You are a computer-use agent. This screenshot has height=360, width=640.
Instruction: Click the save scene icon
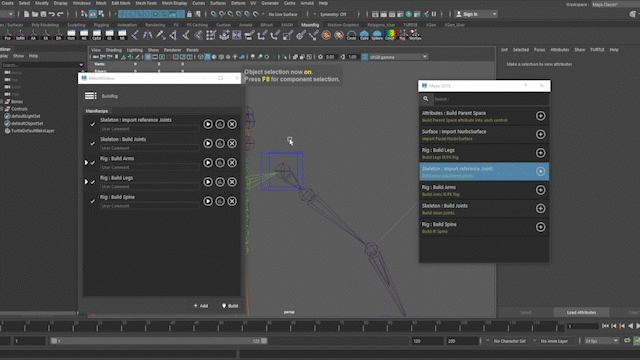(43, 14)
